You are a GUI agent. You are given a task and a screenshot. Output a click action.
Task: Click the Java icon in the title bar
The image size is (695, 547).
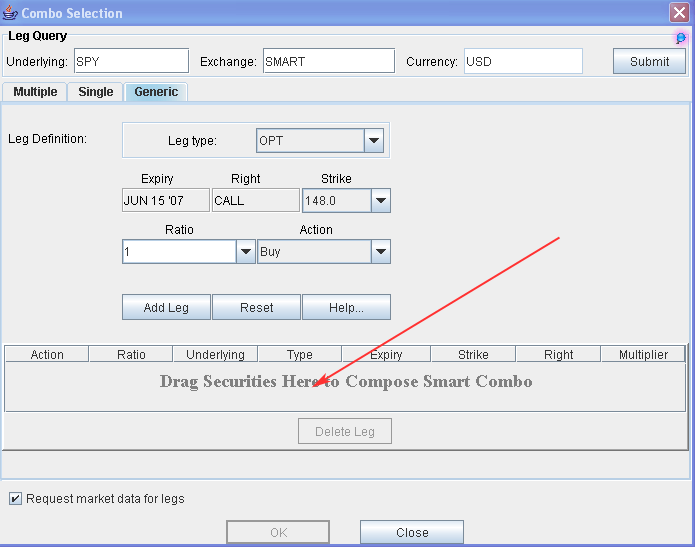[11, 13]
